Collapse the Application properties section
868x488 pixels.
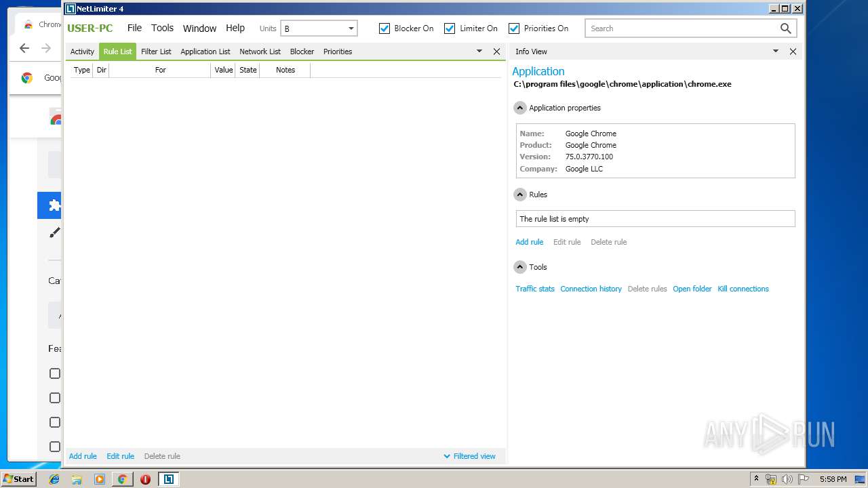tap(520, 108)
